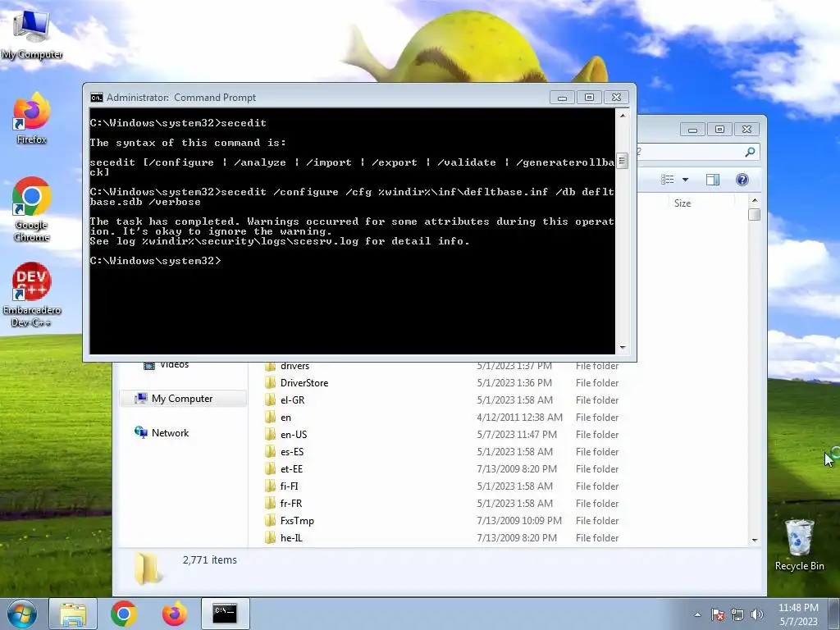Open Google Chrome desktop shortcut

pos(32,209)
